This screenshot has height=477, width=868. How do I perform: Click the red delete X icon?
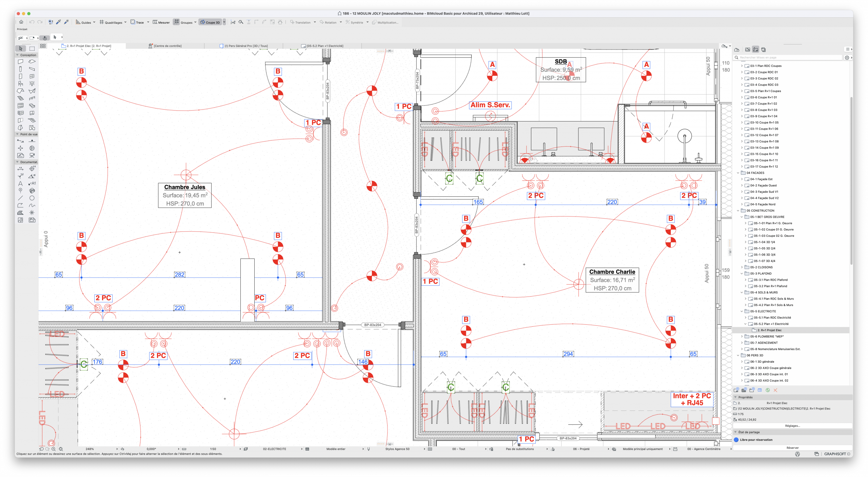[775, 390]
